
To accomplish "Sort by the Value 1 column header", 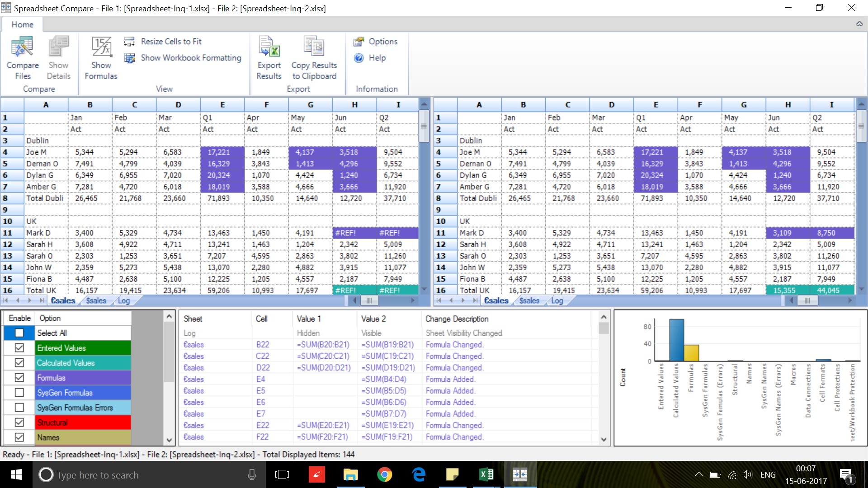I will (325, 319).
